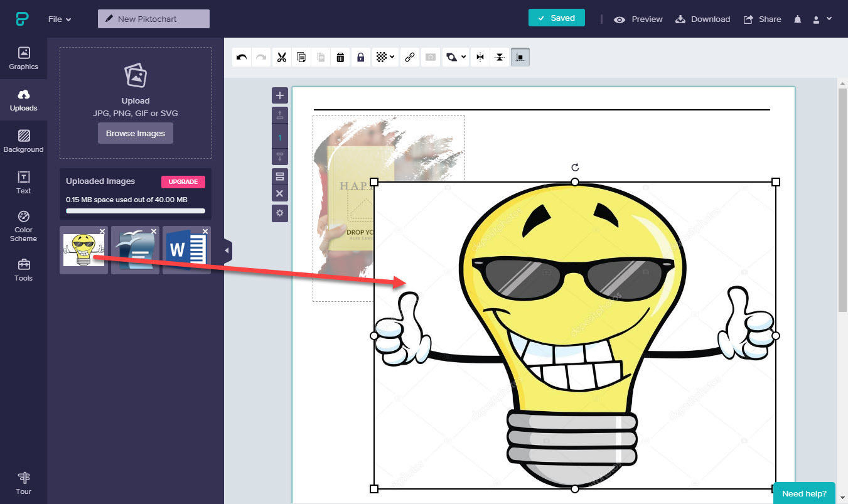Click the Paste icon

tap(321, 57)
